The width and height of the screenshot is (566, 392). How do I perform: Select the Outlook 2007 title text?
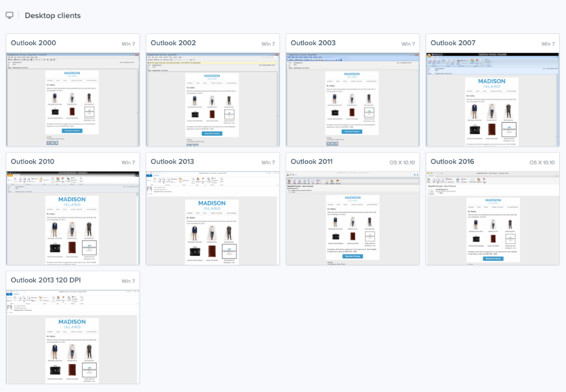click(453, 43)
